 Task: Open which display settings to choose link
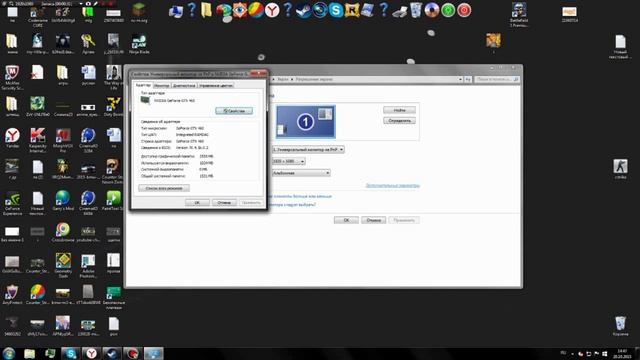(x=293, y=204)
